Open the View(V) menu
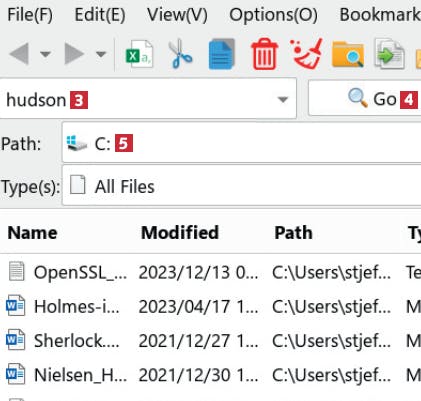Image resolution: width=421 pixels, height=401 pixels. [x=177, y=15]
